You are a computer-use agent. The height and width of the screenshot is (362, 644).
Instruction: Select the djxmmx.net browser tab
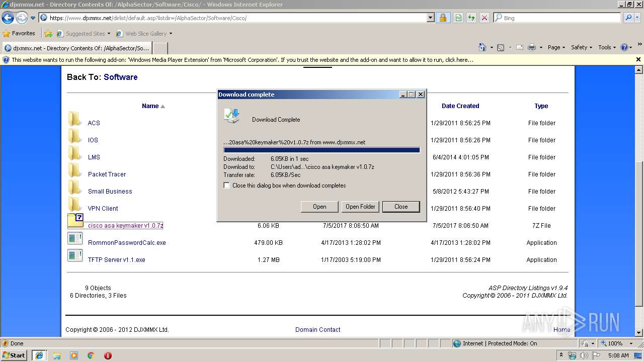tap(76, 48)
